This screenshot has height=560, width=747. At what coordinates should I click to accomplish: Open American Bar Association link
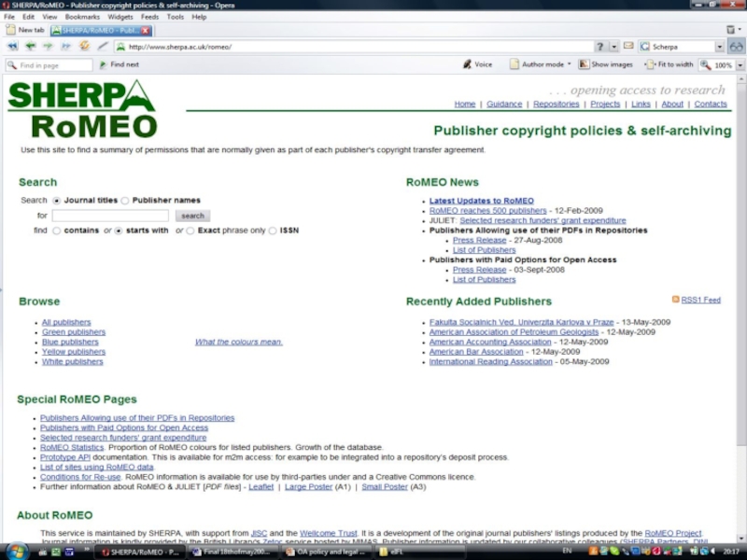point(476,352)
